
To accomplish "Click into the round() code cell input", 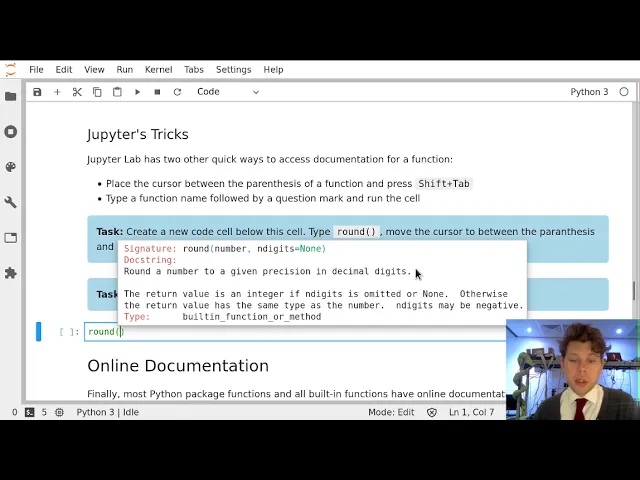I will [295, 331].
